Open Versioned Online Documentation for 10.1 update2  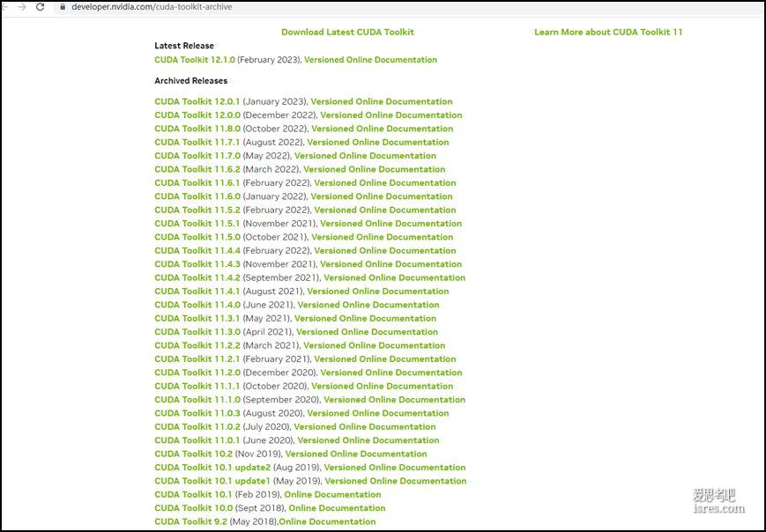pyautogui.click(x=395, y=468)
